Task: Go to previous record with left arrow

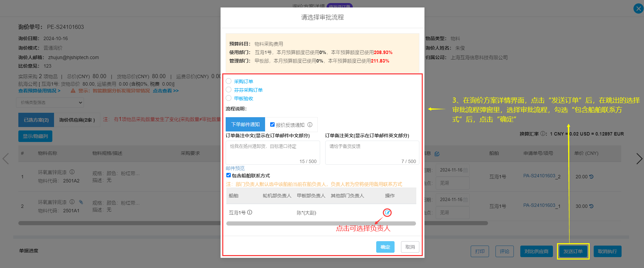Action: (x=5, y=159)
